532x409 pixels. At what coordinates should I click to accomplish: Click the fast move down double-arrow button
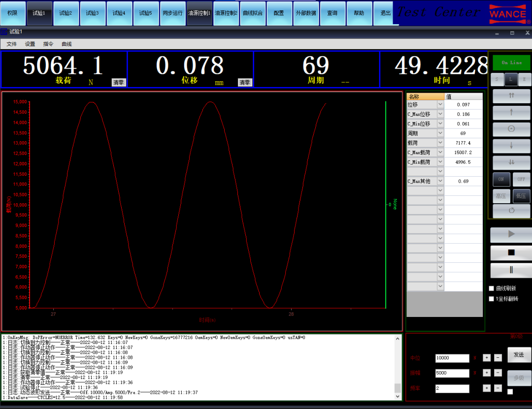pyautogui.click(x=511, y=162)
